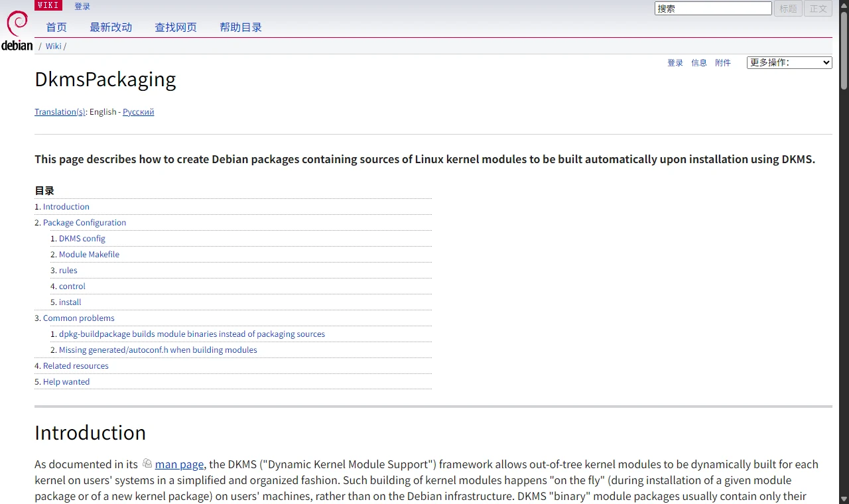
Task: Jump to Common problems section
Action: tap(79, 318)
